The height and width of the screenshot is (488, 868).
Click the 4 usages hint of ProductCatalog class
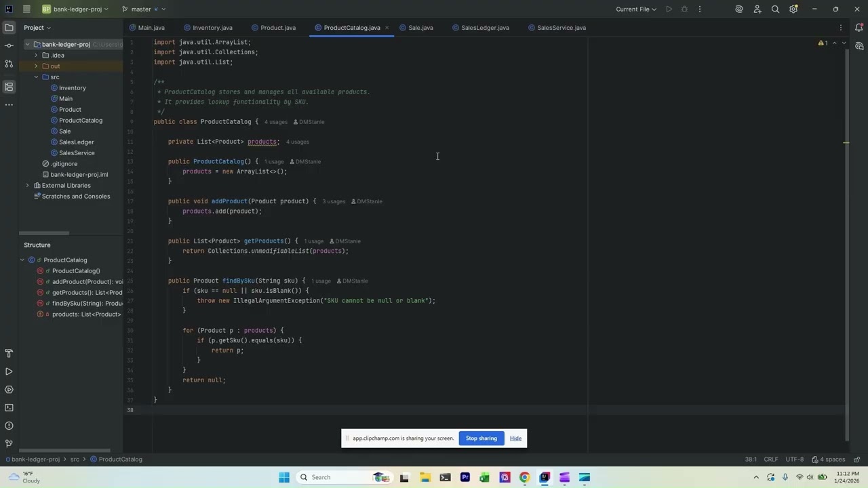[x=276, y=122]
